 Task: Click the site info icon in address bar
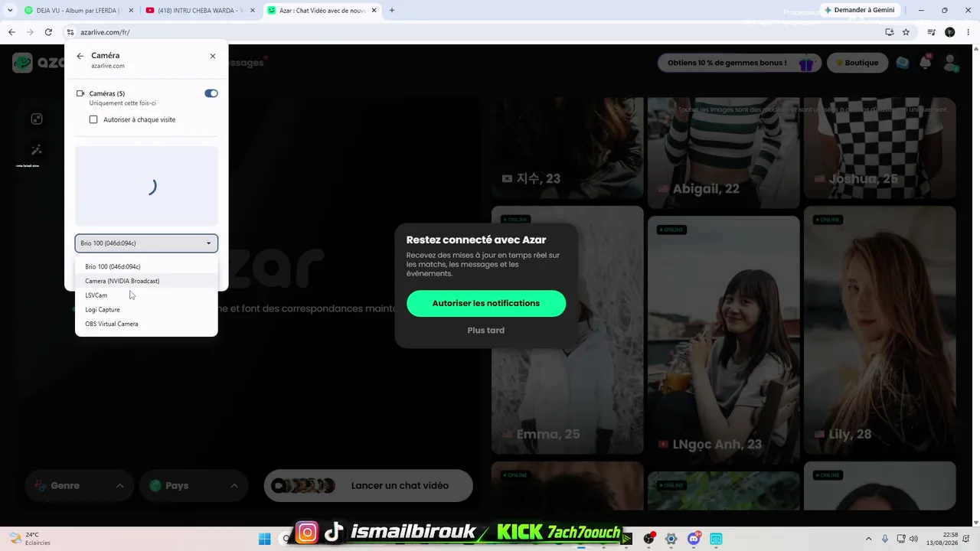70,32
